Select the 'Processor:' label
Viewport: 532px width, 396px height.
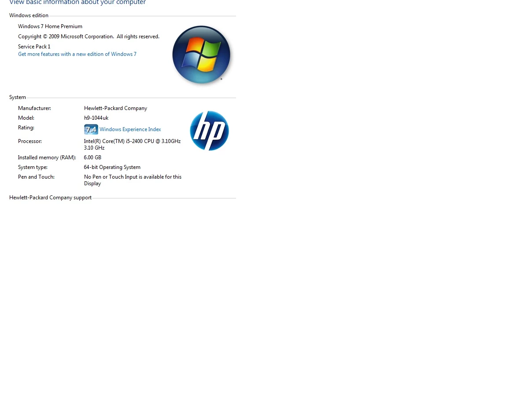(x=30, y=141)
